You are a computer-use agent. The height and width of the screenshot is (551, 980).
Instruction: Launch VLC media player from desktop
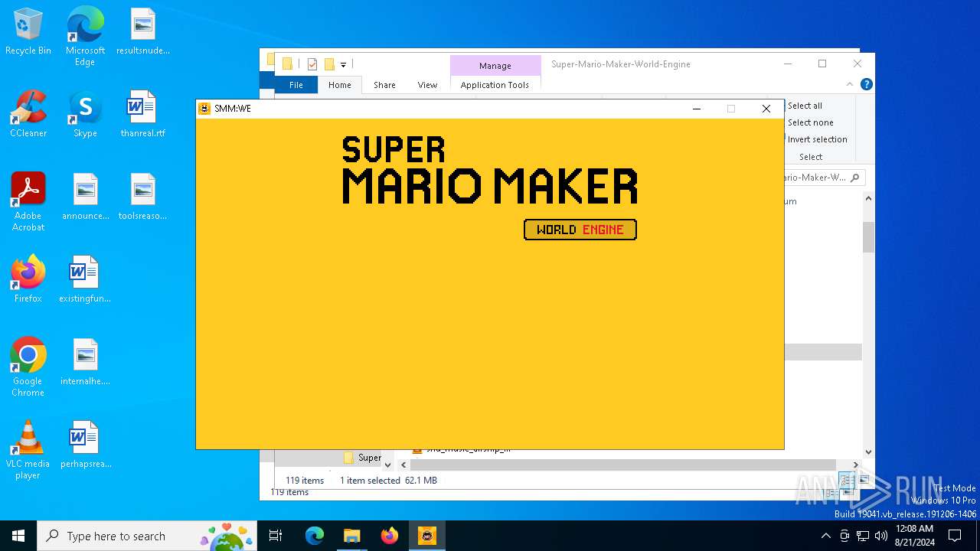coord(28,450)
